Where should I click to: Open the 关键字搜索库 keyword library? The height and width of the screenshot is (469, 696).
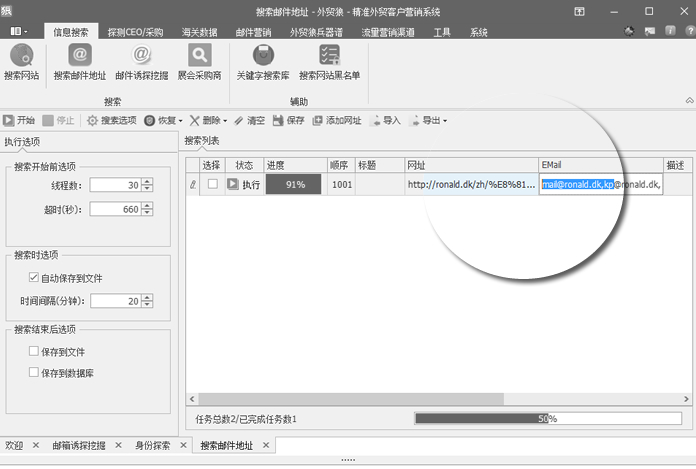[263, 62]
